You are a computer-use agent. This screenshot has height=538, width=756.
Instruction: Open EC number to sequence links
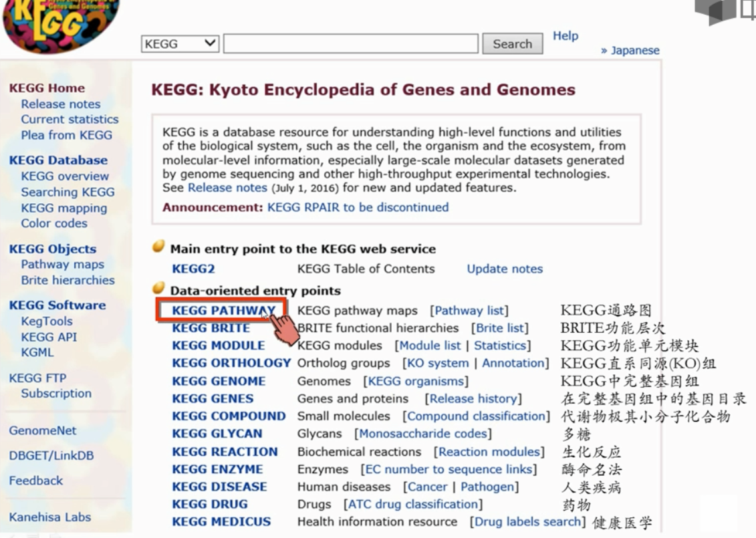(x=449, y=469)
